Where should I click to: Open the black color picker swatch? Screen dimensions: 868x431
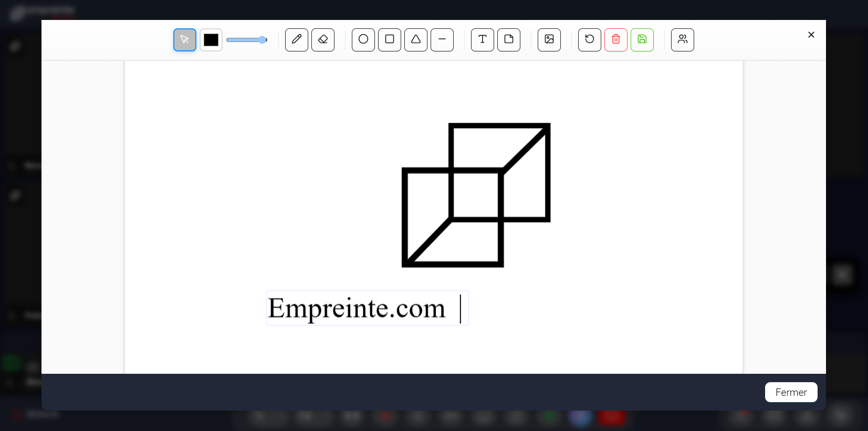(211, 40)
